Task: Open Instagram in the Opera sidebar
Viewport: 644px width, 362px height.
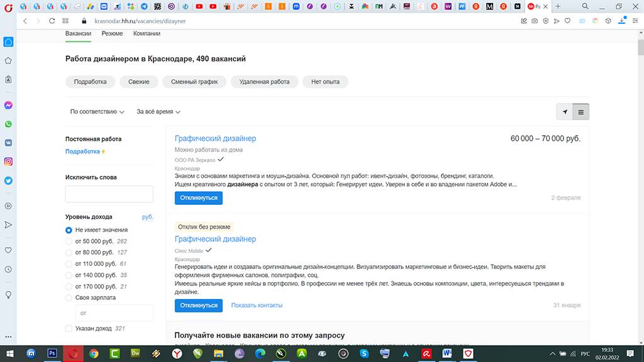Action: click(x=9, y=162)
